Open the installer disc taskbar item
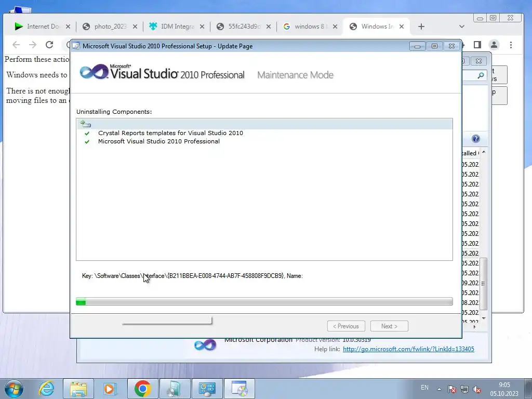Image resolution: width=532 pixels, height=399 pixels. (x=175, y=389)
